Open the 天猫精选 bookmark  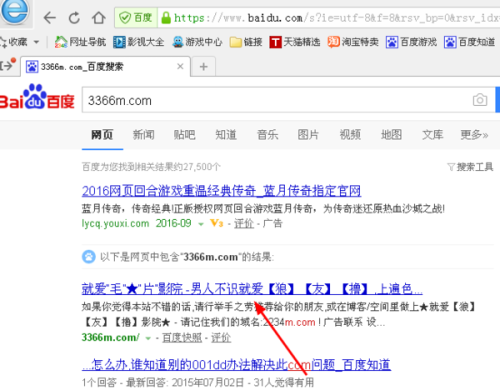[x=295, y=42]
